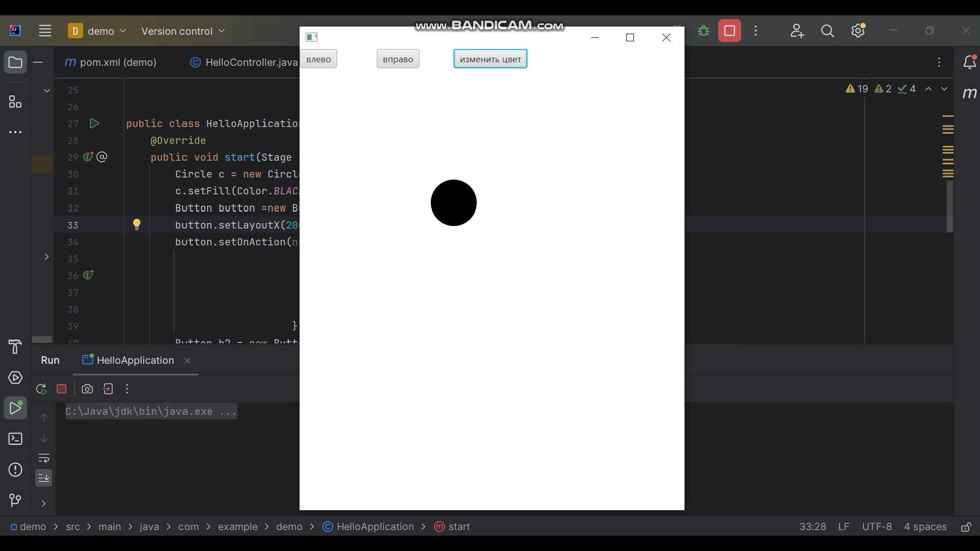Open the Services tool window
Image resolution: width=980 pixels, height=551 pixels.
[x=15, y=378]
